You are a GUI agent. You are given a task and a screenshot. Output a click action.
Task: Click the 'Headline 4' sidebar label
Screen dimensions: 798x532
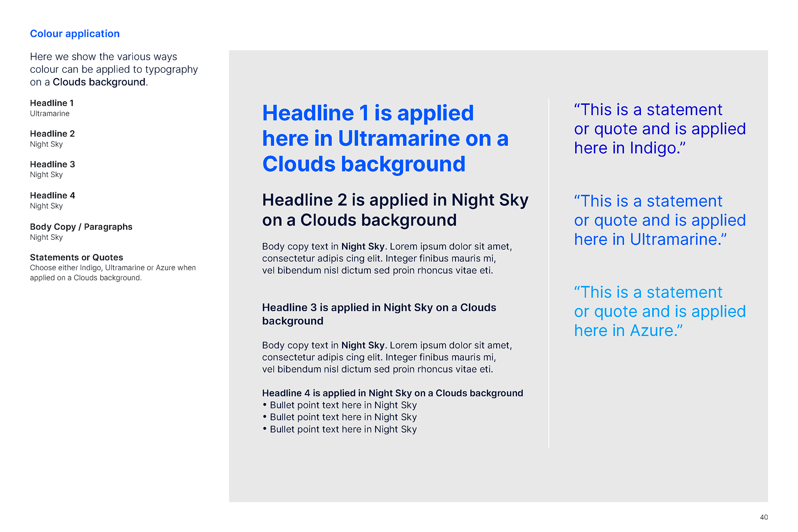point(52,195)
